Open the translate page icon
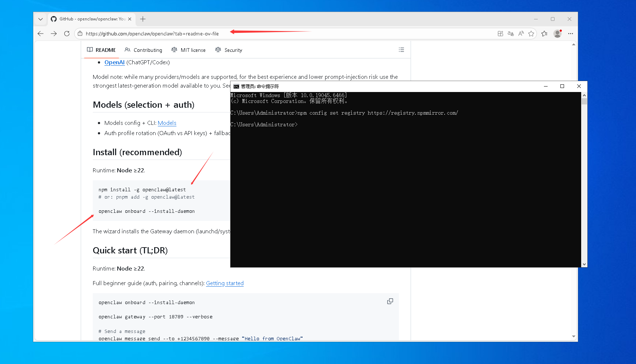The image size is (636, 364). coord(511,34)
